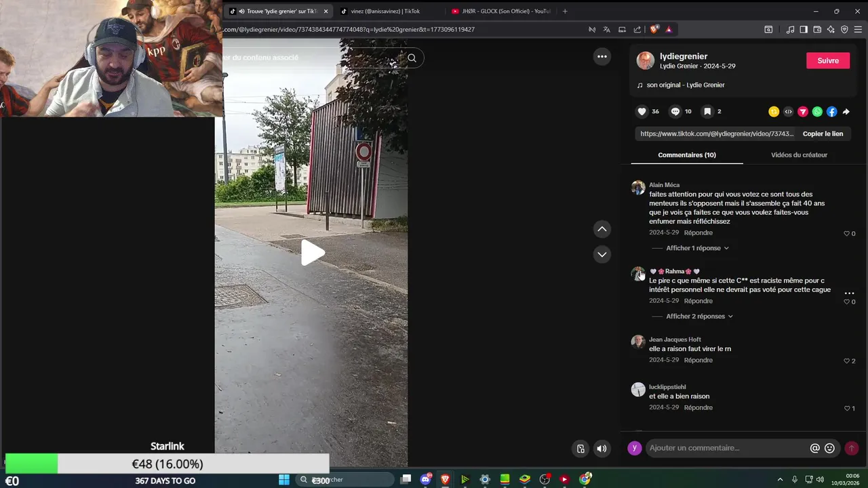Viewport: 868px width, 488px height.
Task: Follow lydiegrenier with 'Suivre' button
Action: pyautogui.click(x=828, y=60)
